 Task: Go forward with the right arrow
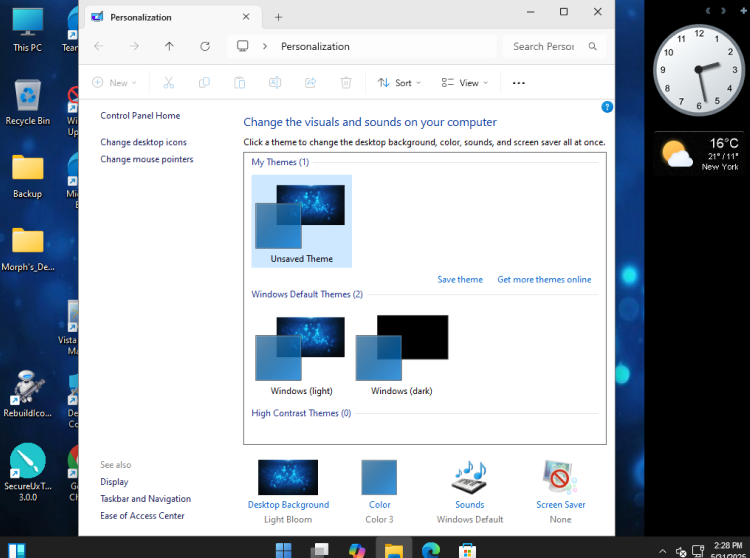click(134, 46)
